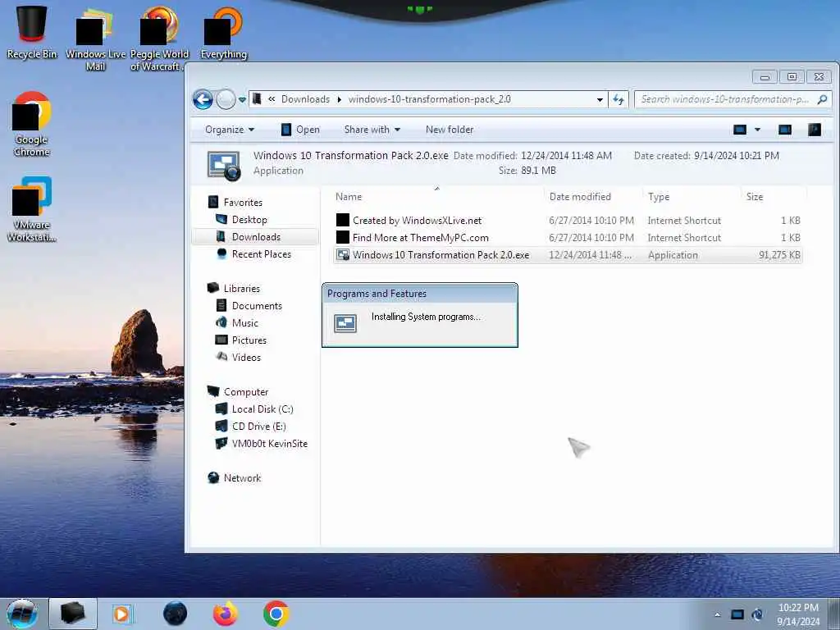Click the Explorer forward arrow button
Image resolution: width=840 pixels, height=630 pixels.
tap(226, 99)
